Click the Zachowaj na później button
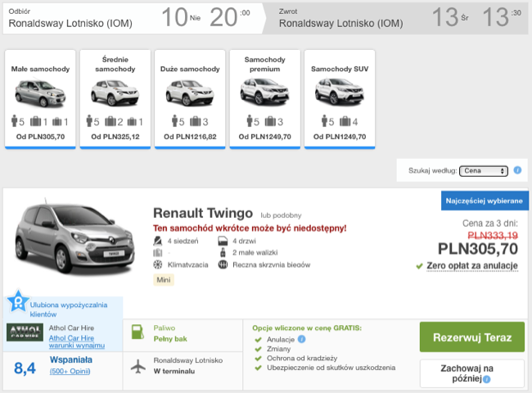The image size is (532, 393). coord(472,373)
